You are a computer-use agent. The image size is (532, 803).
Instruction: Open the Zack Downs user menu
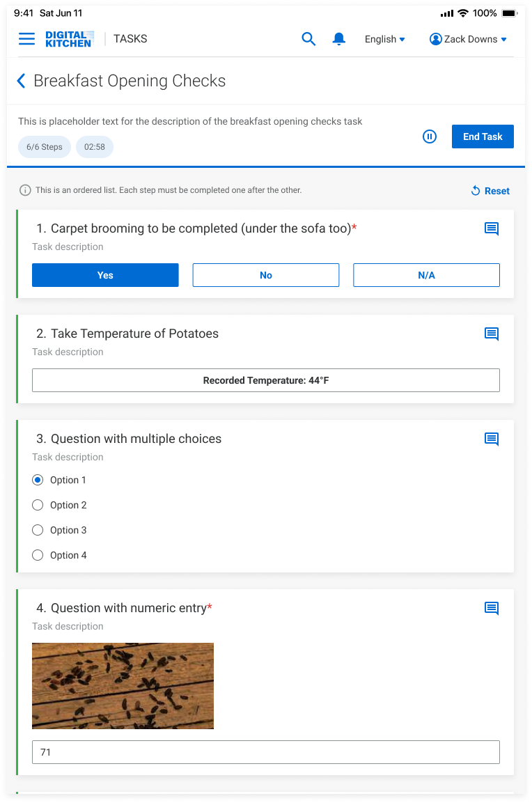coord(468,39)
